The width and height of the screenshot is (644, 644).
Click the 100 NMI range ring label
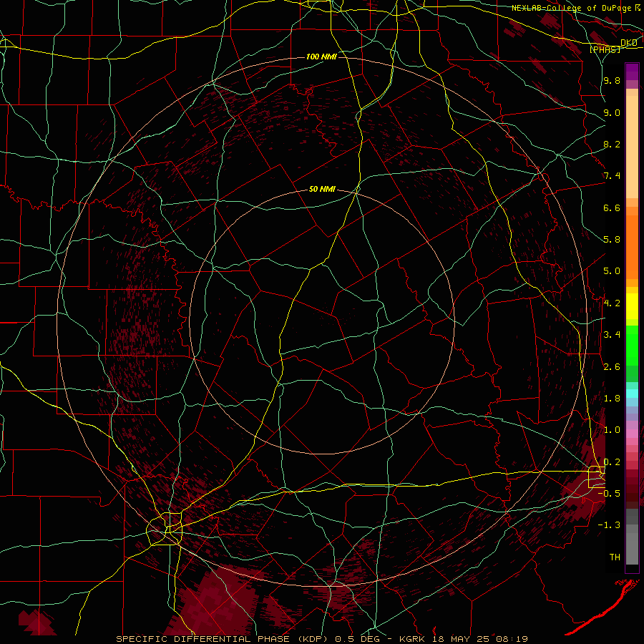(x=321, y=57)
